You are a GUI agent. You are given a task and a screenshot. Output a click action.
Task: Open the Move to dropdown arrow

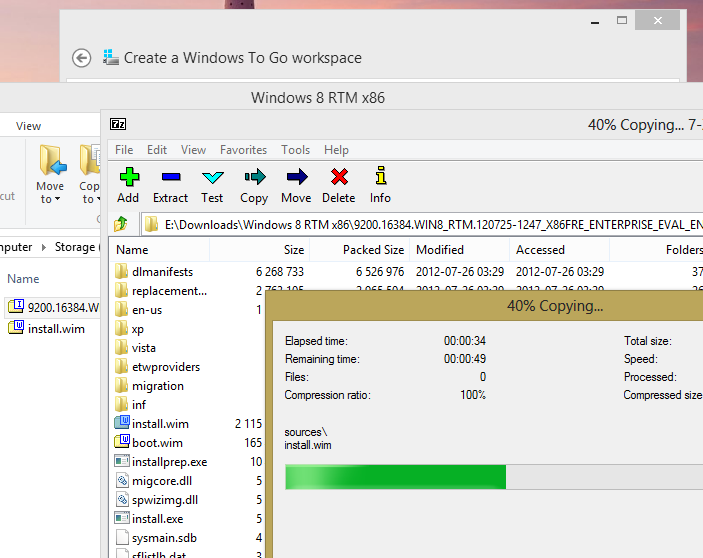point(57,199)
